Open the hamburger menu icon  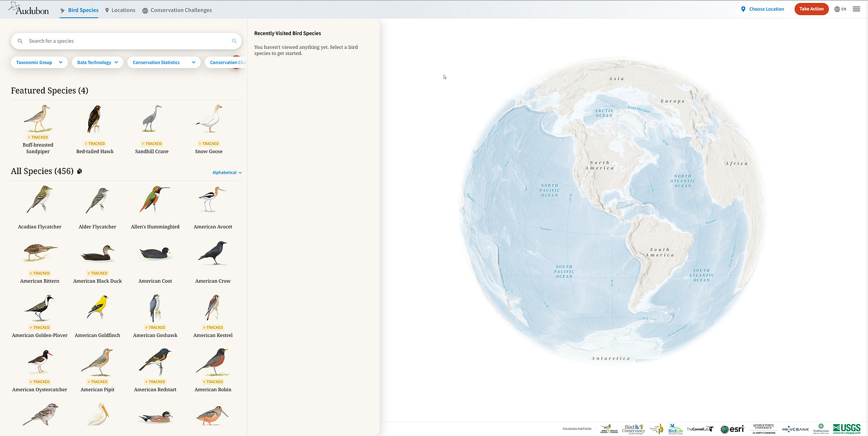pos(856,9)
